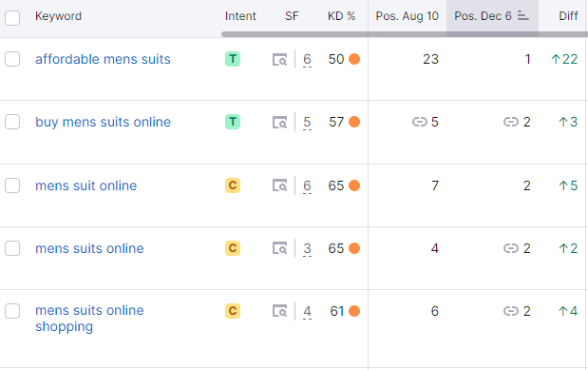Viewport: 588px width, 370px height.
Task: Check the mens suit online row checkbox
Action: click(12, 185)
